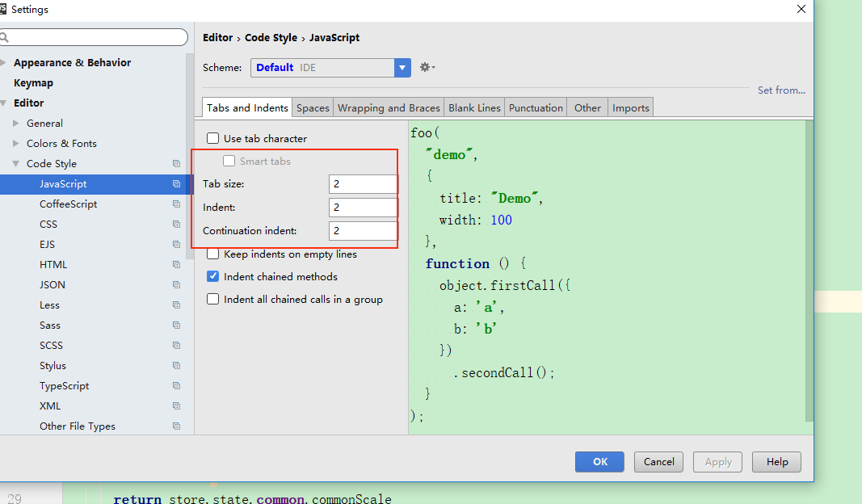Click the settings search box
The height and width of the screenshot is (504, 862).
[94, 37]
